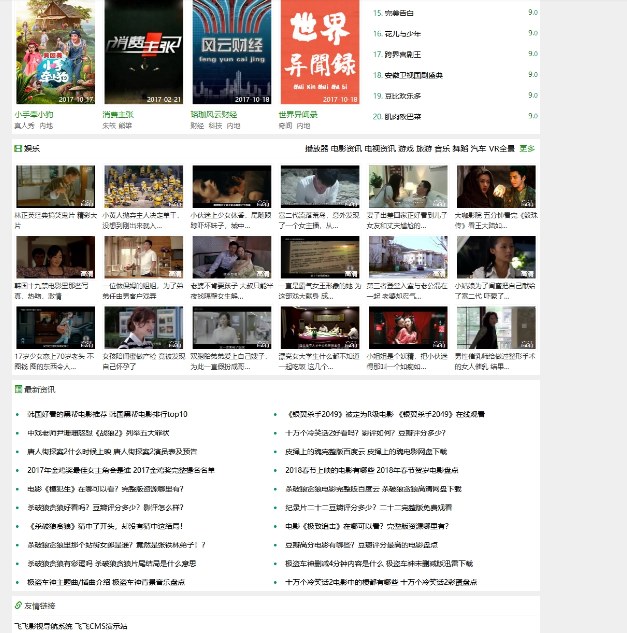The image size is (627, 633).
Task: Open news on 唐人街探案2 release date
Action: pyautogui.click(x=112, y=451)
